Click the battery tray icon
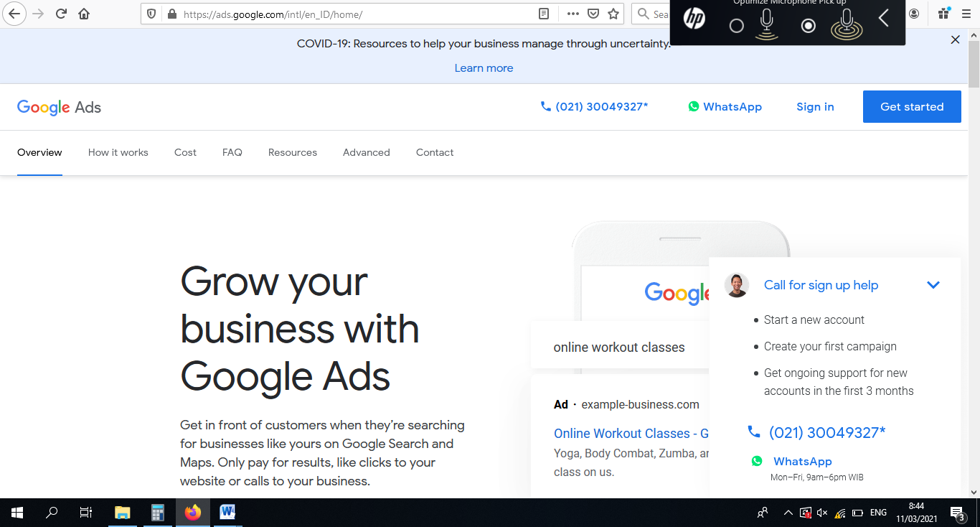 (x=857, y=513)
